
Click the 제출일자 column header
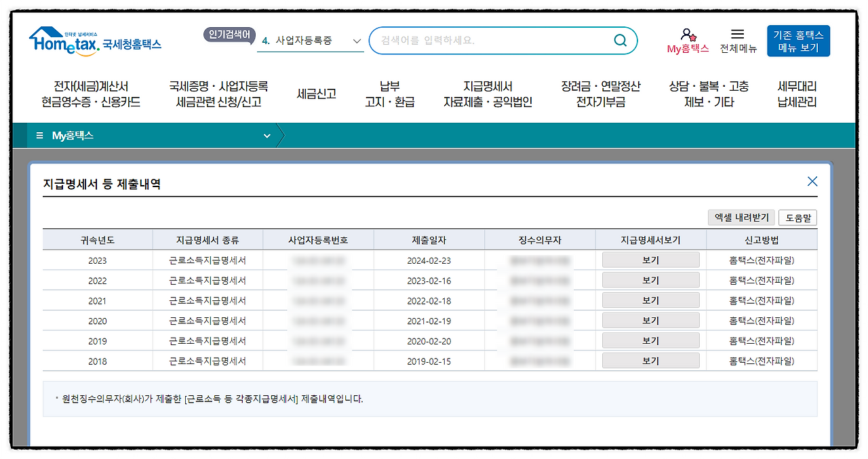click(429, 240)
